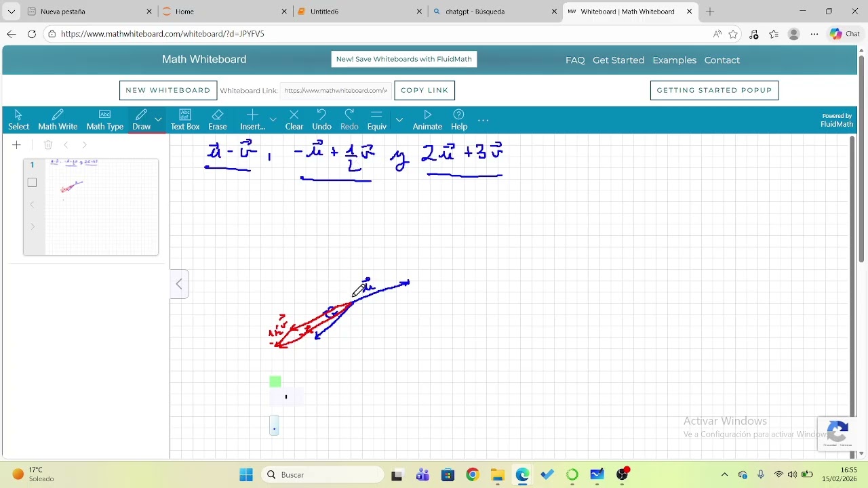This screenshot has width=868, height=488.
Task: Open the Examples link
Action: tap(674, 60)
